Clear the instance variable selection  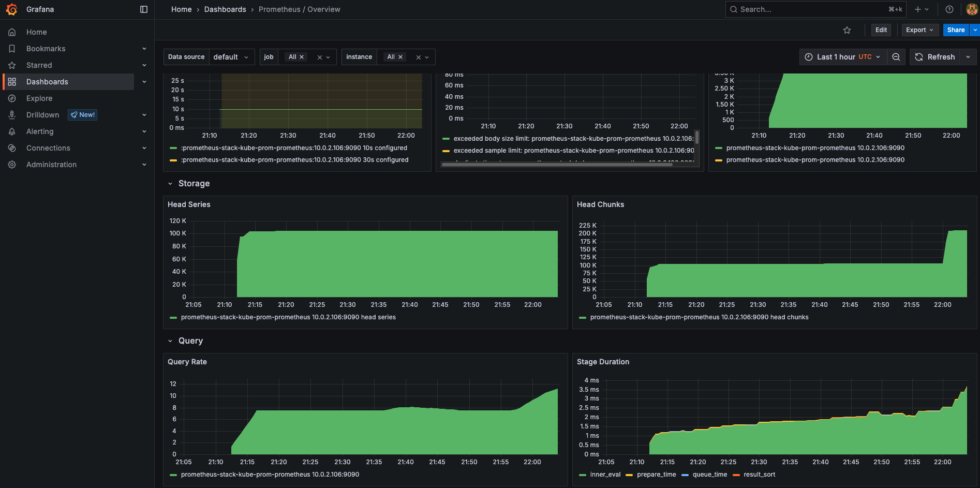419,57
